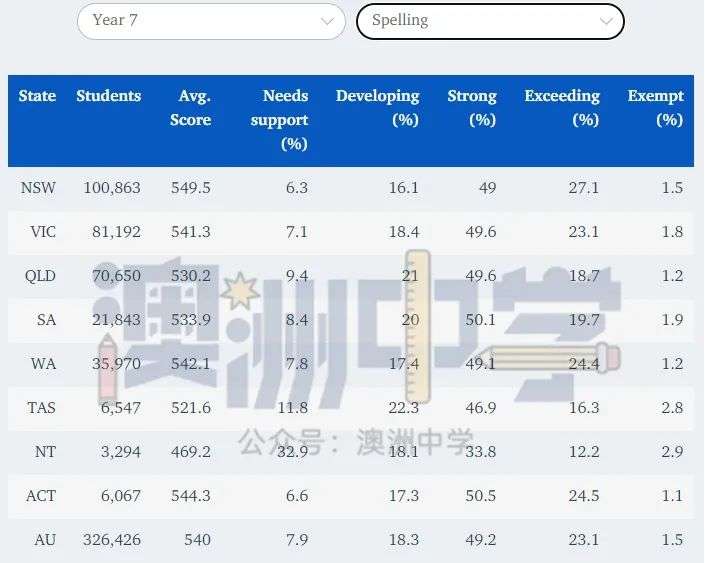Screen dimensions: 705x563
Task: Sort by the Exceeding (%) header
Action: click(x=562, y=108)
